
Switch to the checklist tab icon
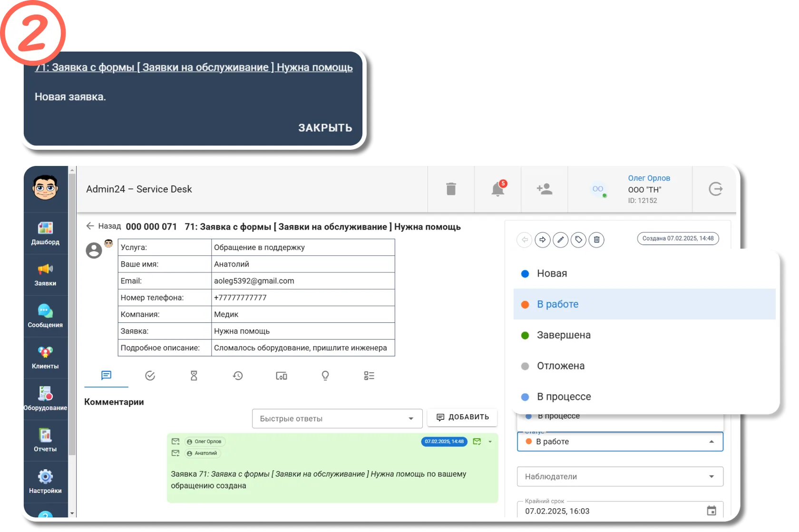pos(369,376)
